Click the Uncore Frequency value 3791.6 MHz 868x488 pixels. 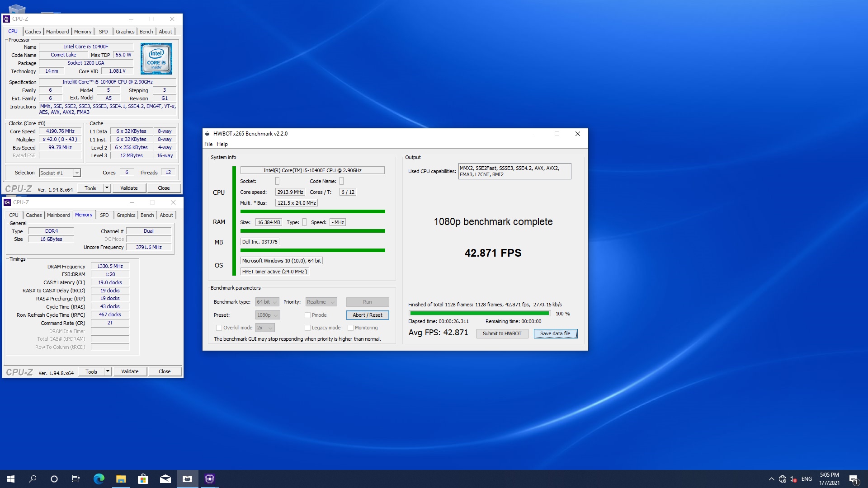point(149,247)
